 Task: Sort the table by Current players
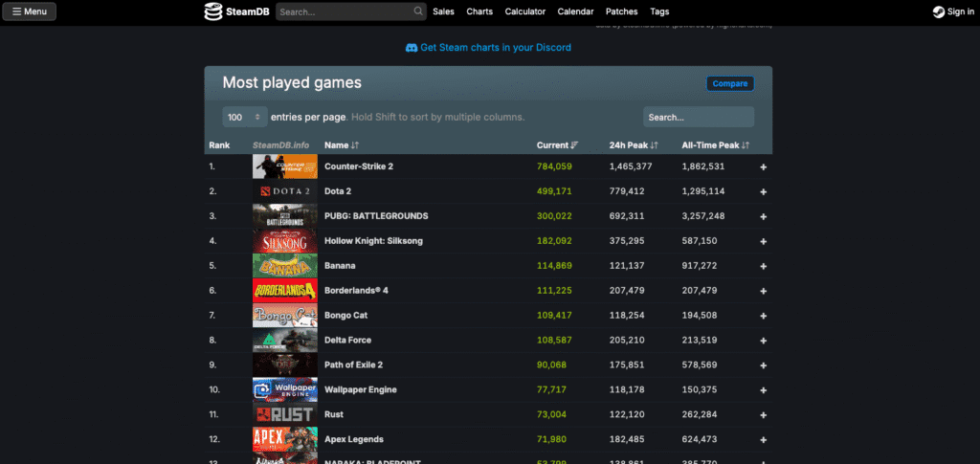click(x=557, y=144)
